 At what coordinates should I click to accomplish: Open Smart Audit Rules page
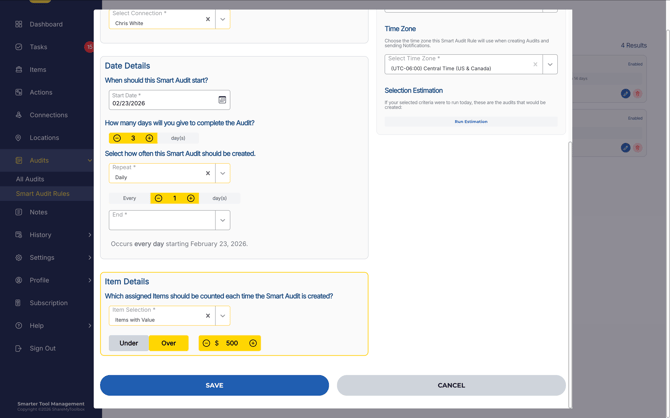tap(42, 194)
